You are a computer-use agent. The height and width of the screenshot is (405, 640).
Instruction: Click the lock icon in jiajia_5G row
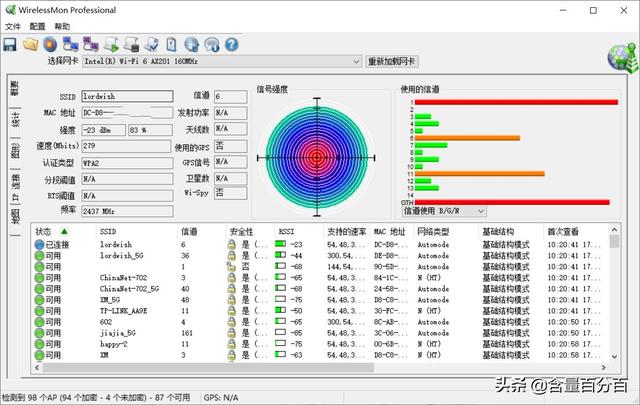(x=231, y=333)
